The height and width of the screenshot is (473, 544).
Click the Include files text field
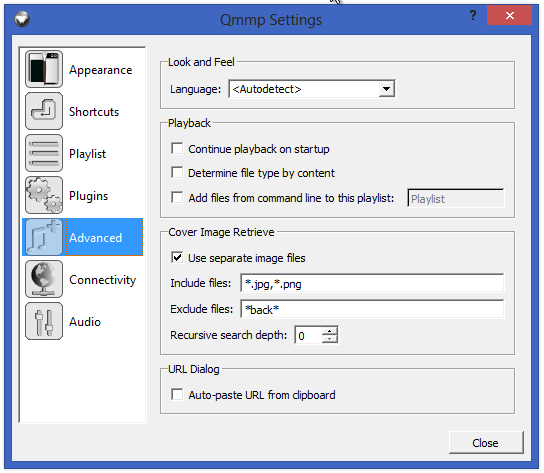[x=372, y=284]
